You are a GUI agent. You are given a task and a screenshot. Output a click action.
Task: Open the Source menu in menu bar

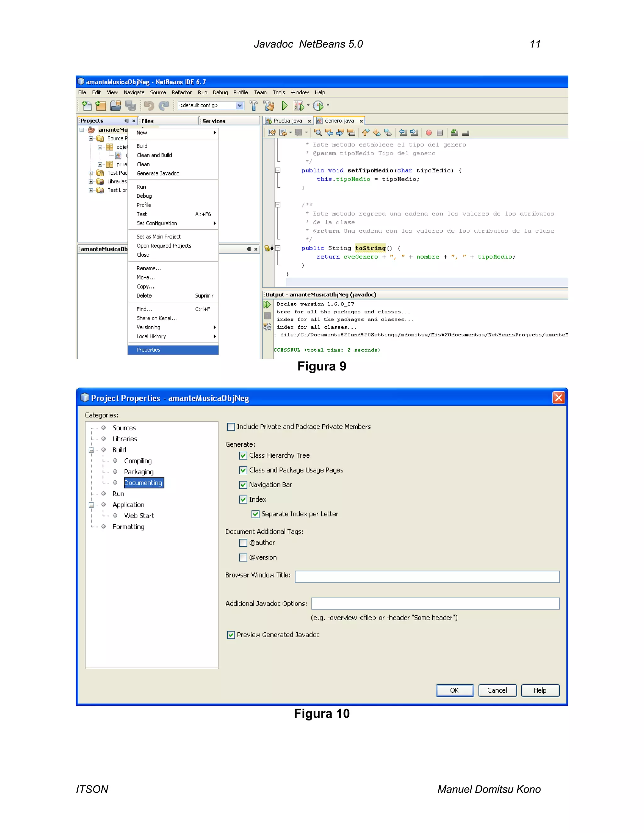[x=158, y=93]
